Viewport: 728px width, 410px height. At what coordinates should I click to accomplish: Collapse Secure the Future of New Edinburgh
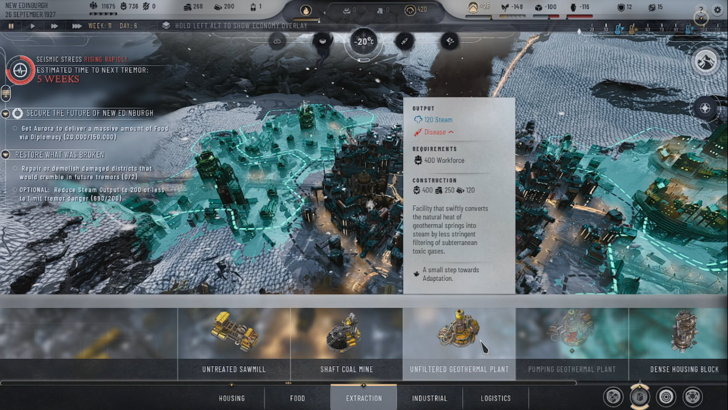click(x=6, y=113)
